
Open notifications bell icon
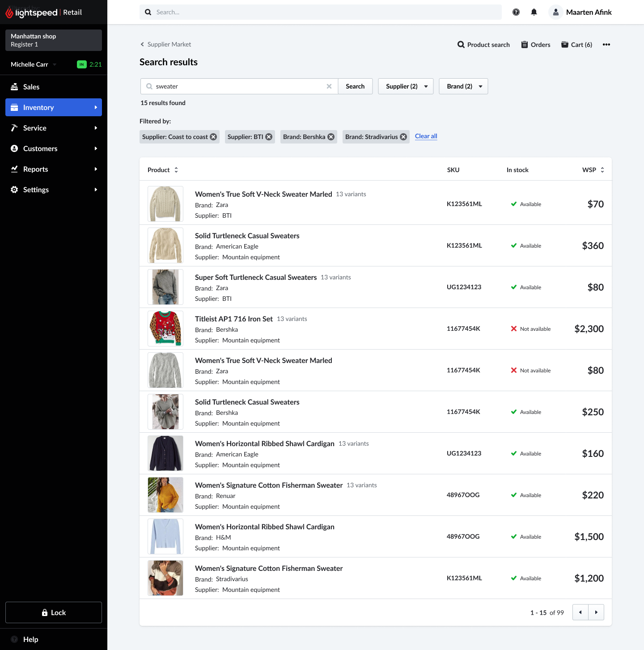coord(534,12)
